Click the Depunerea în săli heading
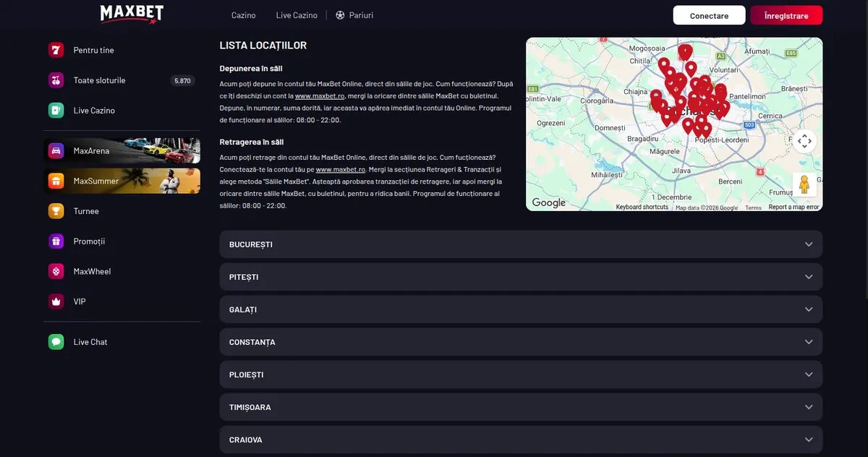 252,69
